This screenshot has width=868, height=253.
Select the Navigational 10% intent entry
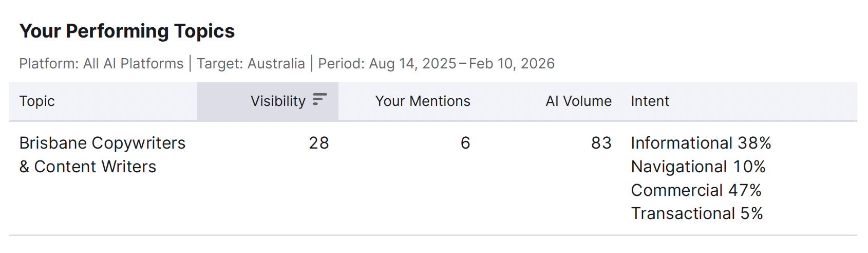pos(697,167)
